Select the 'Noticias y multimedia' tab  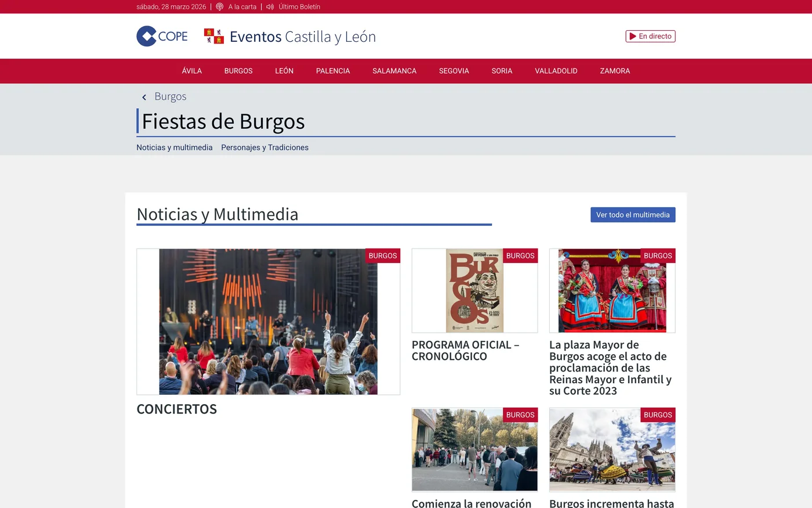[x=174, y=147]
